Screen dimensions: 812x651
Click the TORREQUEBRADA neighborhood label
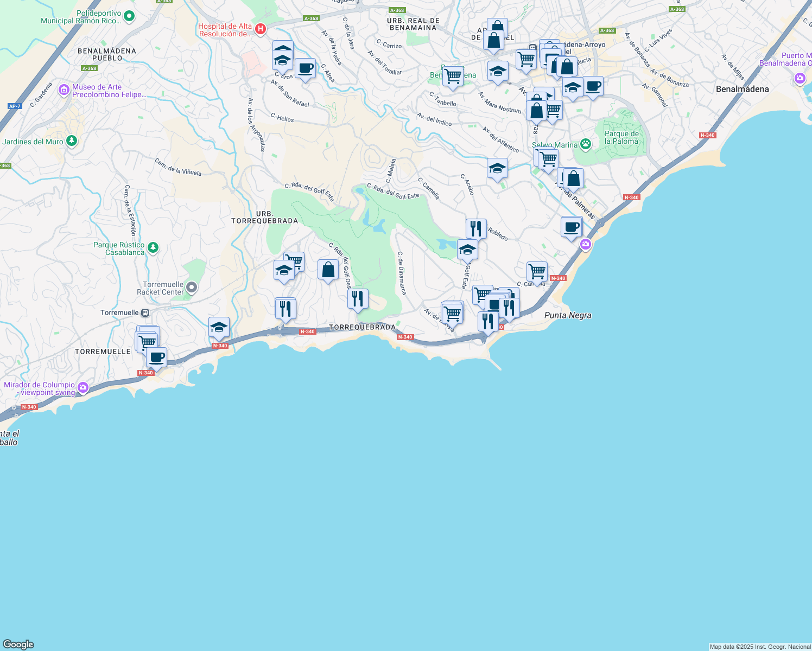click(362, 327)
